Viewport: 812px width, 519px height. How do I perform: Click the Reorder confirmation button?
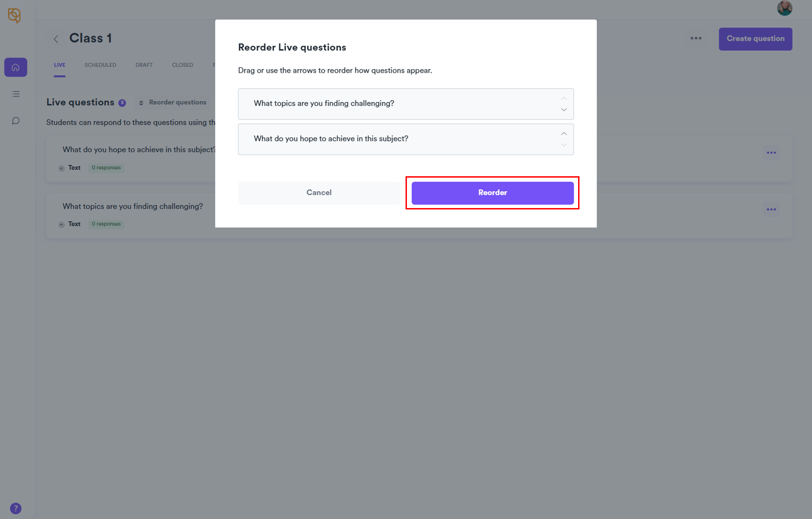(492, 193)
